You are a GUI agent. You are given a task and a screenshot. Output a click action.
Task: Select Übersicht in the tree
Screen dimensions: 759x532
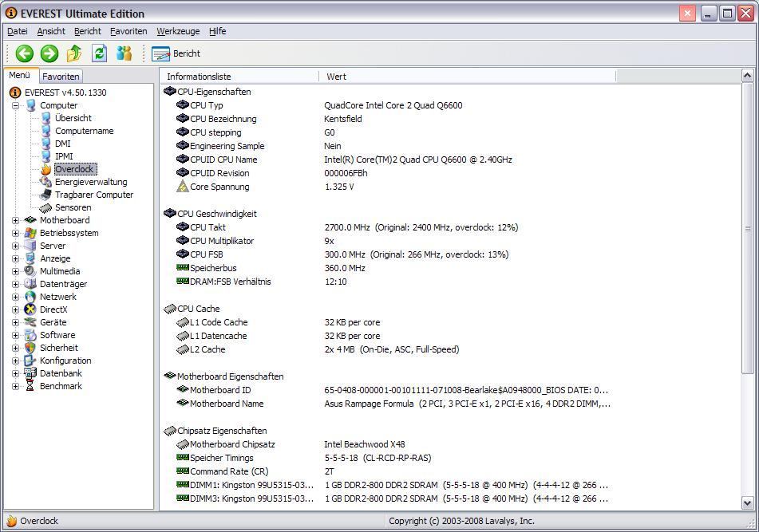[x=73, y=118]
